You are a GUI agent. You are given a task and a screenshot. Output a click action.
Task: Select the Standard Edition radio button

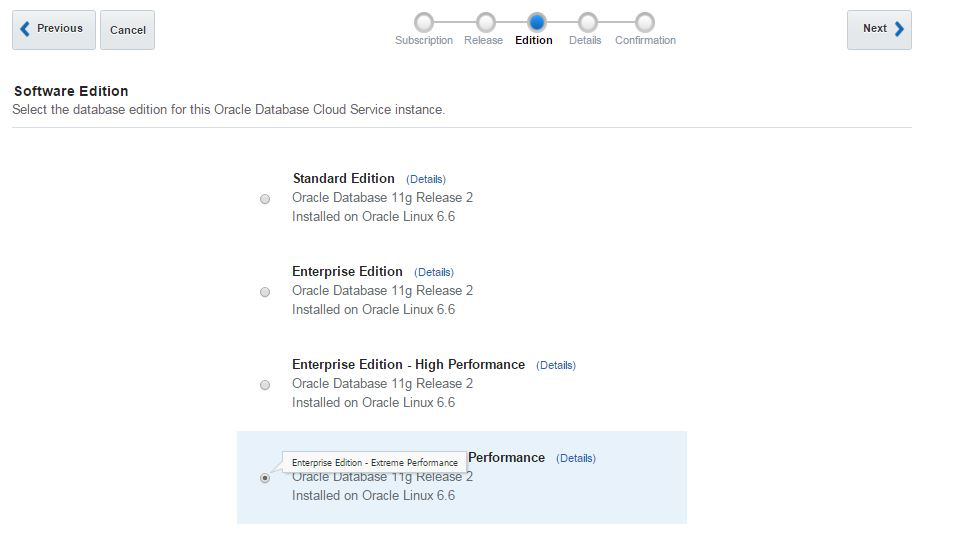(x=265, y=199)
